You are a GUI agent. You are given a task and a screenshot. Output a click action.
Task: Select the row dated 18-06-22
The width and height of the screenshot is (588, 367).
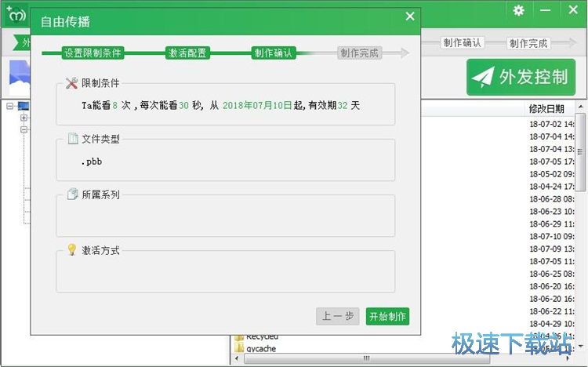(551, 311)
